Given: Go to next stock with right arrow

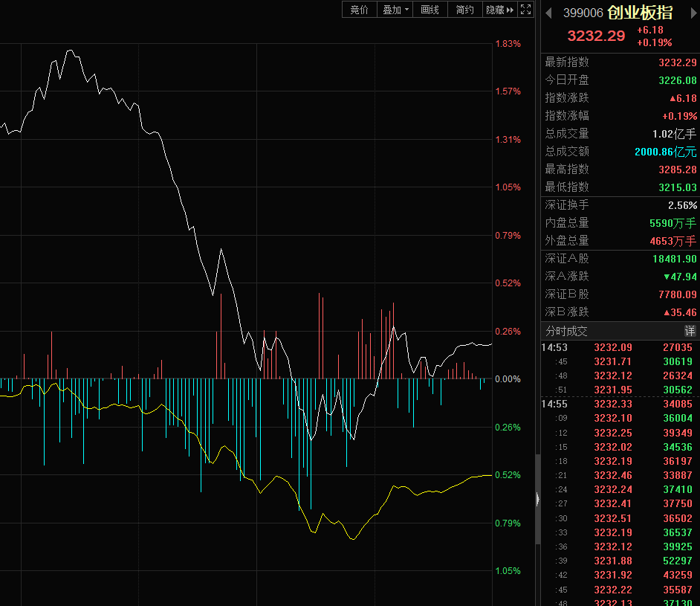Looking at the screenshot, I should tap(688, 13).
